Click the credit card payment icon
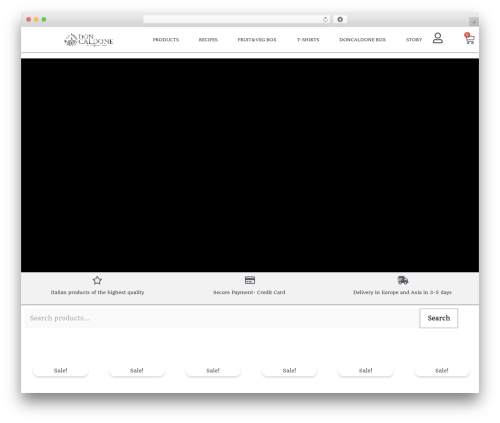Screen dimensions: 500x423 [x=250, y=280]
